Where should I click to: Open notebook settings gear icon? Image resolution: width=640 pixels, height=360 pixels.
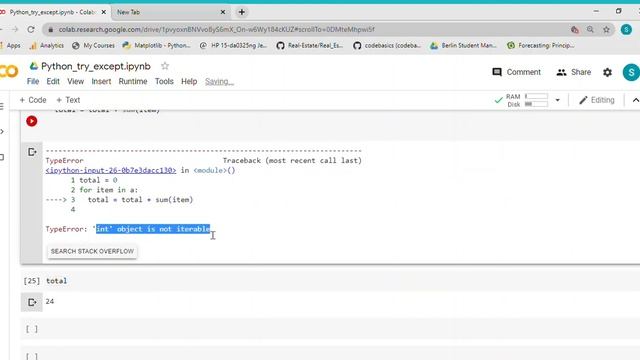click(x=607, y=72)
